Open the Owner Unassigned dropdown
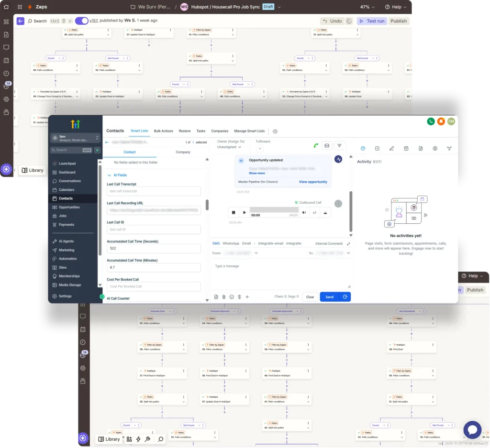The image size is (490, 448). click(x=229, y=147)
